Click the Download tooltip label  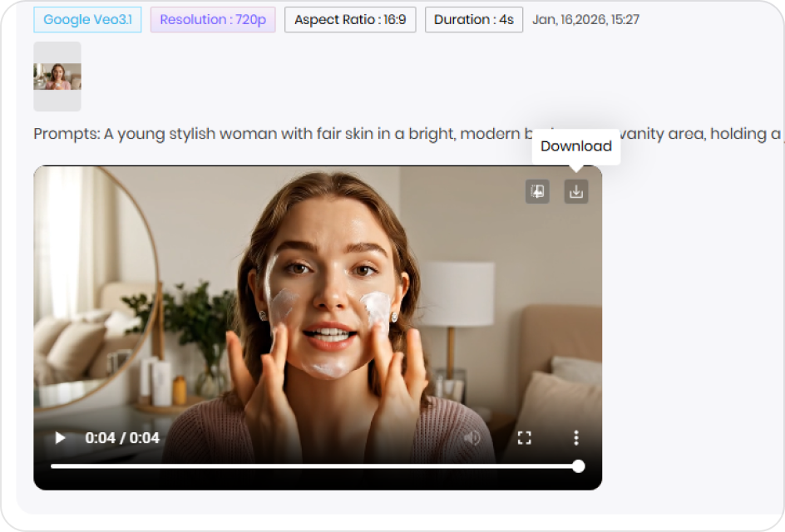[x=575, y=145]
